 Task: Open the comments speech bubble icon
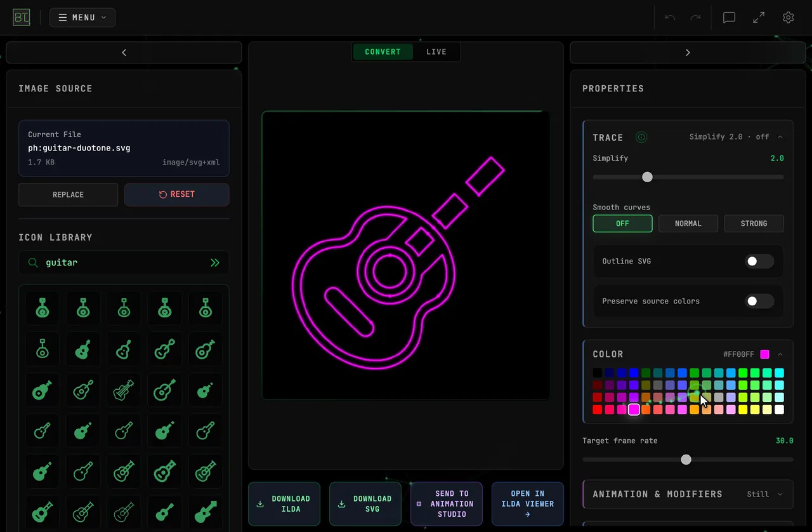730,18
